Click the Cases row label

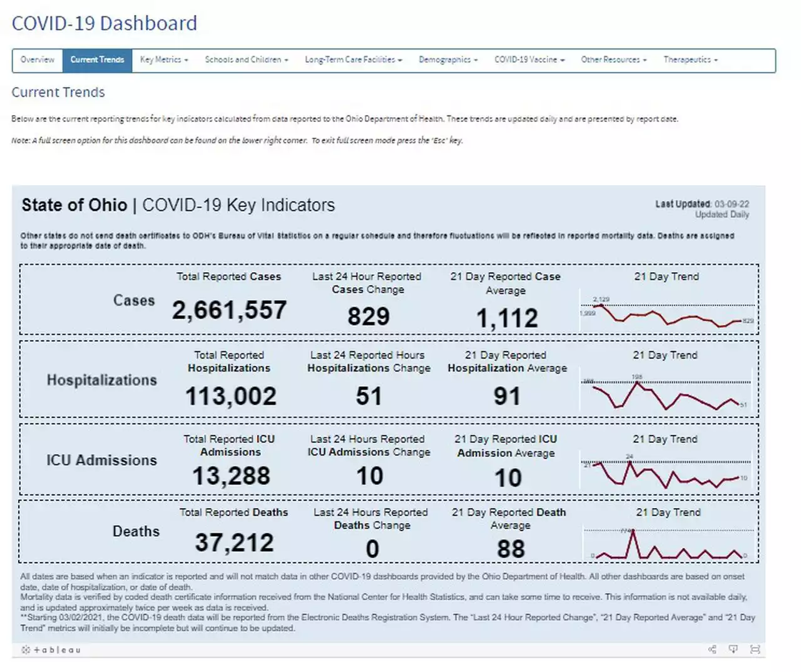pos(134,300)
